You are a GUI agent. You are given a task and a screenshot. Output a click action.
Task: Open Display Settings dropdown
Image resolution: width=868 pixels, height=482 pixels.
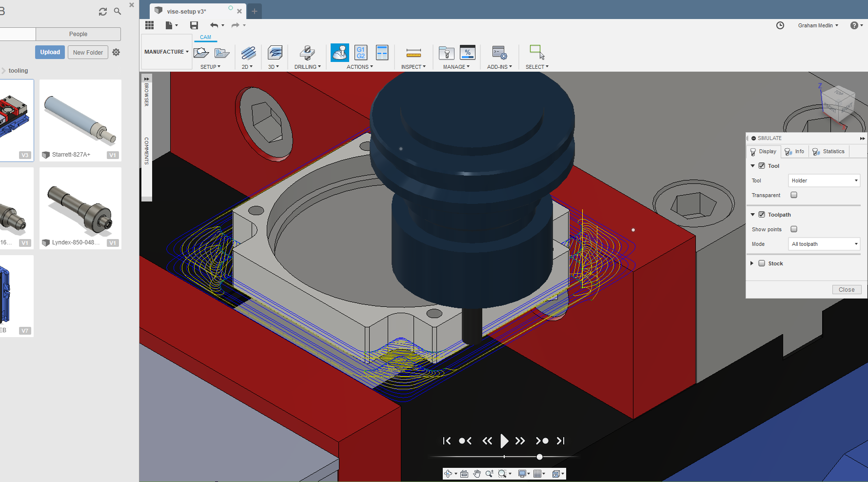(524, 474)
